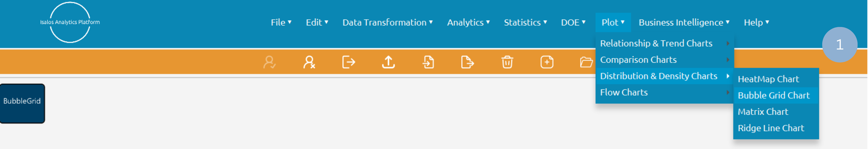This screenshot has height=149, width=868.
Task: Click the user remove icon with X
Action: click(309, 62)
